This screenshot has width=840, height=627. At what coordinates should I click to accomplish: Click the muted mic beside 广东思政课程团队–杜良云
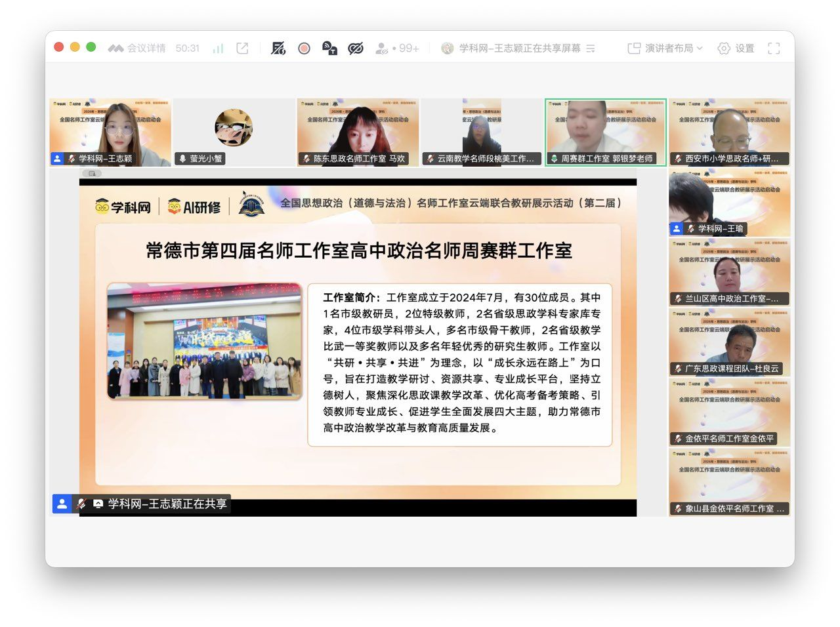click(678, 369)
